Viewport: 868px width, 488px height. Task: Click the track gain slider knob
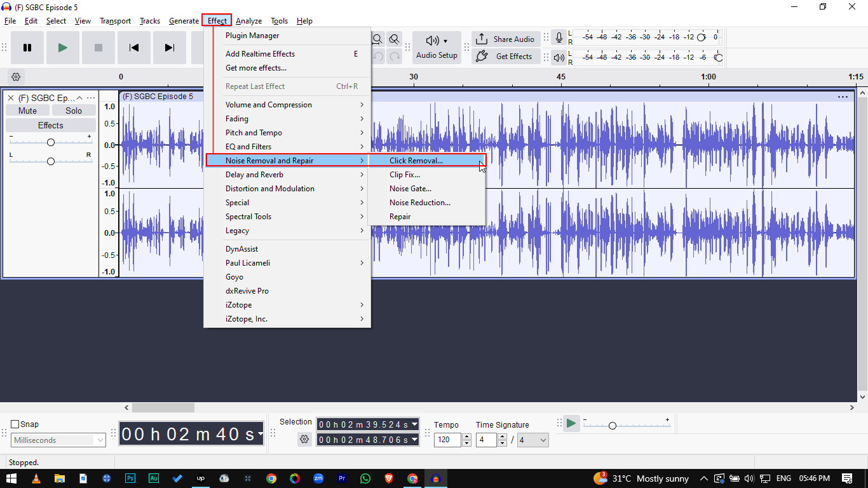tap(51, 142)
